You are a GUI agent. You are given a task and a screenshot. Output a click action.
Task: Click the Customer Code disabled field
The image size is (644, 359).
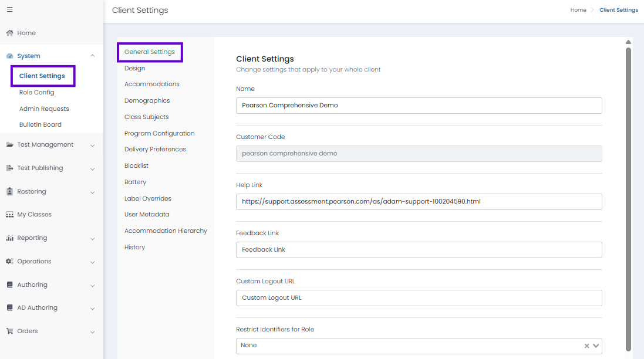point(419,154)
